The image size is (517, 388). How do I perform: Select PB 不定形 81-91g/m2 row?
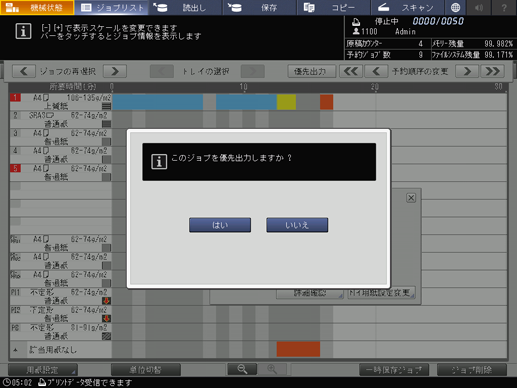(x=61, y=332)
